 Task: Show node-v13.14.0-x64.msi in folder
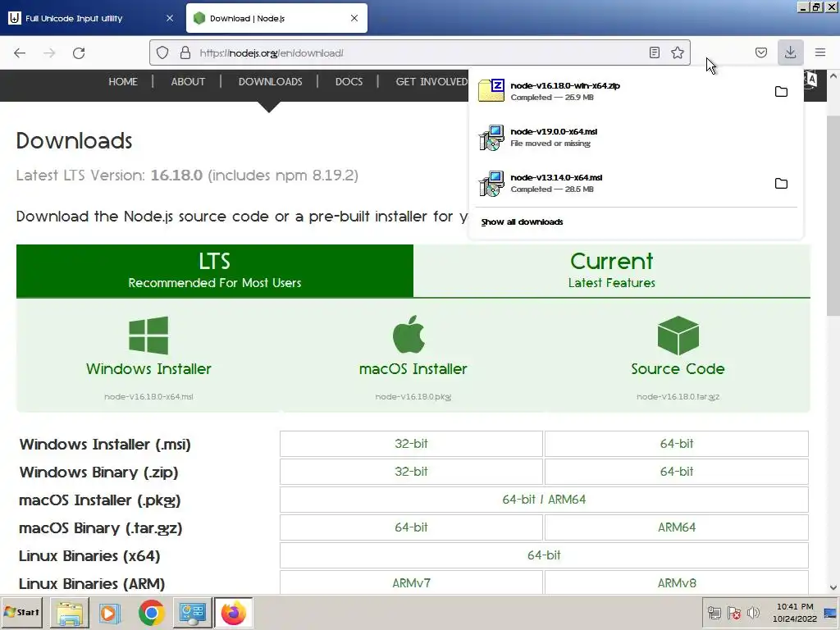(781, 184)
